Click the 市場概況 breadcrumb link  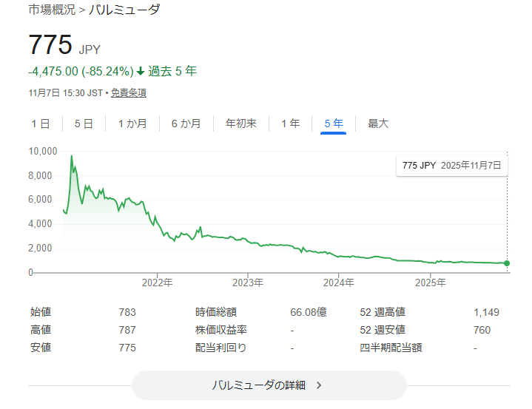tap(51, 10)
